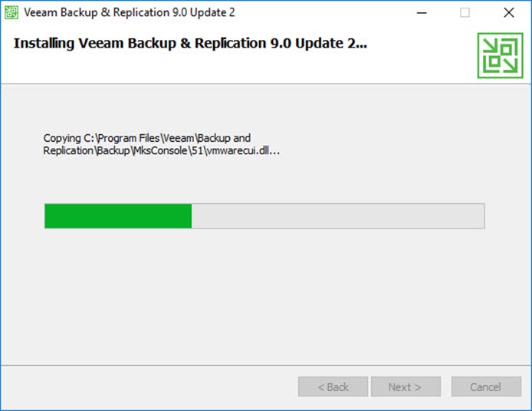The width and height of the screenshot is (532, 411).
Task: Click the Installing Veeam Backup & Replication heading
Action: [x=190, y=44]
